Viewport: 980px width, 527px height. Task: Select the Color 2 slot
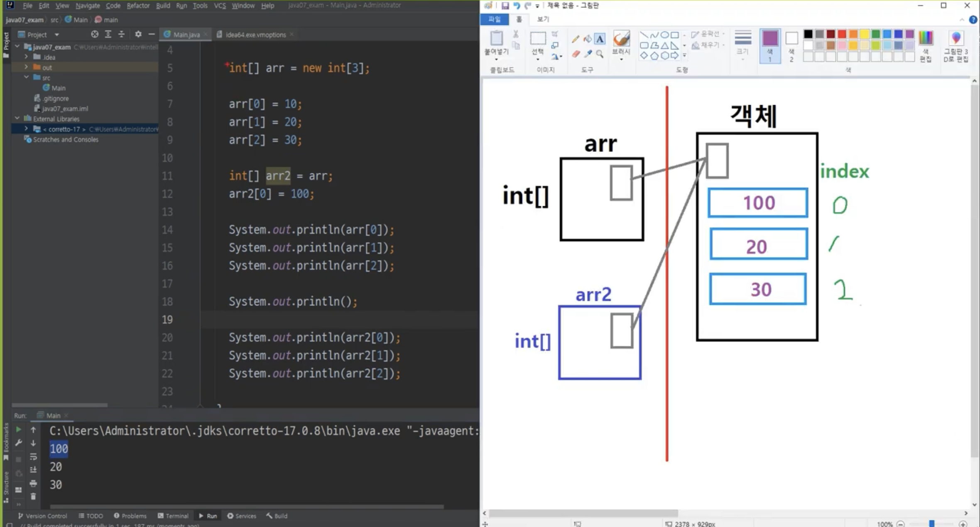(x=791, y=46)
